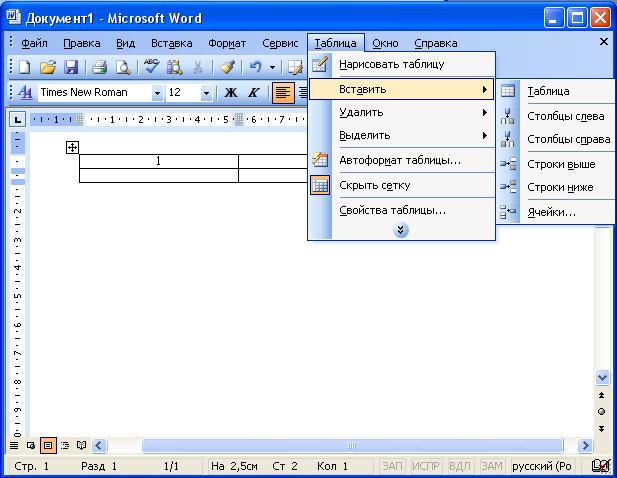This screenshot has width=617, height=478.
Task: Toggle Align Left button
Action: [283, 92]
